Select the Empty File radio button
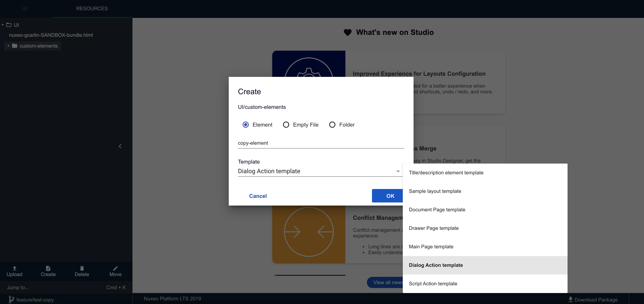This screenshot has width=644, height=304. 286,124
